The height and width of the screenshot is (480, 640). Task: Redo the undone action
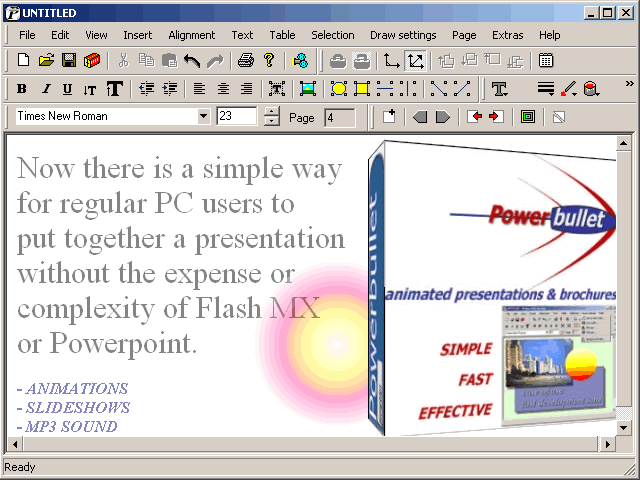point(215,60)
